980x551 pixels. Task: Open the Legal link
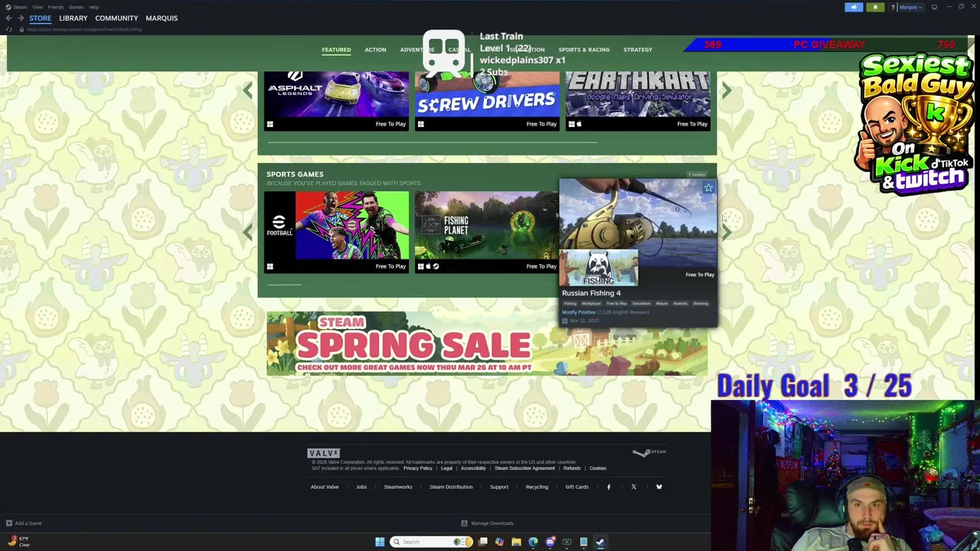[x=446, y=468]
